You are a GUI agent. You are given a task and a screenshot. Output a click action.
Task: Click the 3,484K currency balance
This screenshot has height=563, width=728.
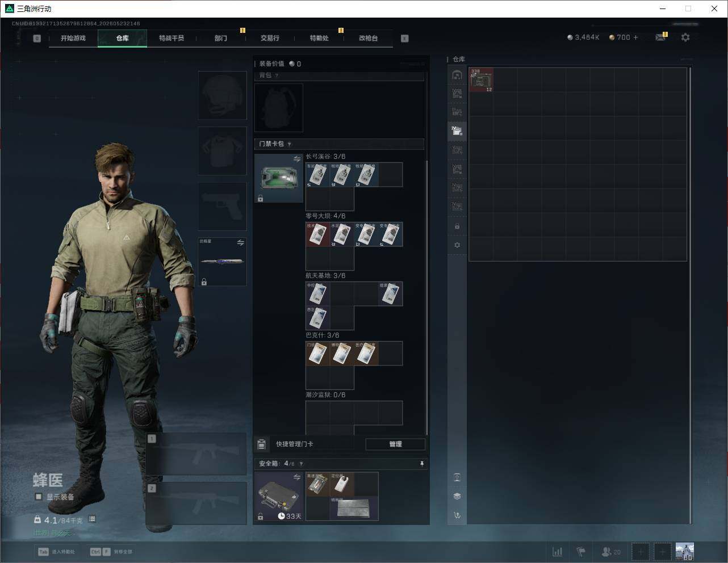click(x=583, y=37)
